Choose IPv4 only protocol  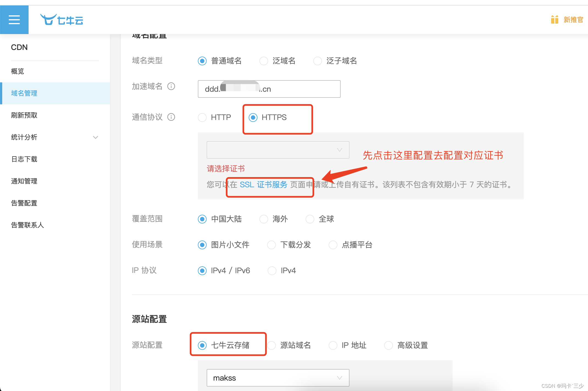272,271
